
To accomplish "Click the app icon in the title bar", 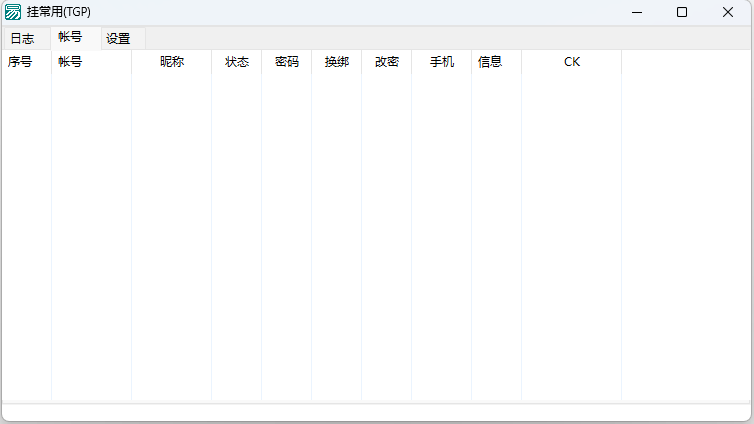I will [x=13, y=12].
